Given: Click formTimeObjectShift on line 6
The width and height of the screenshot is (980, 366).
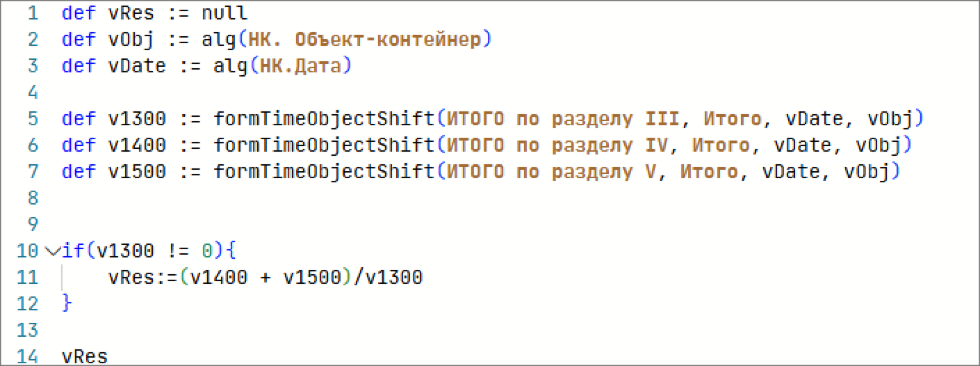Looking at the screenshot, I should (324, 145).
